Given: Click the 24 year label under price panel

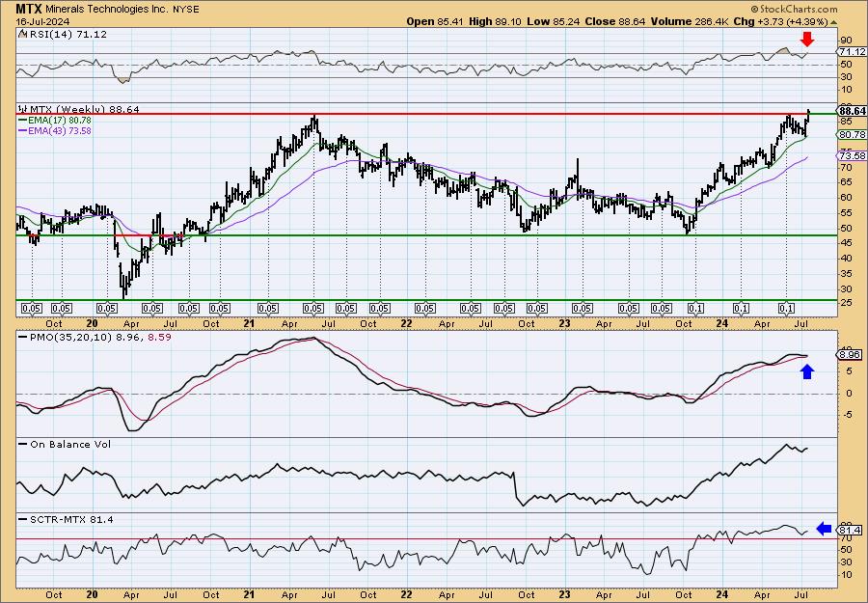Looking at the screenshot, I should click(x=721, y=323).
